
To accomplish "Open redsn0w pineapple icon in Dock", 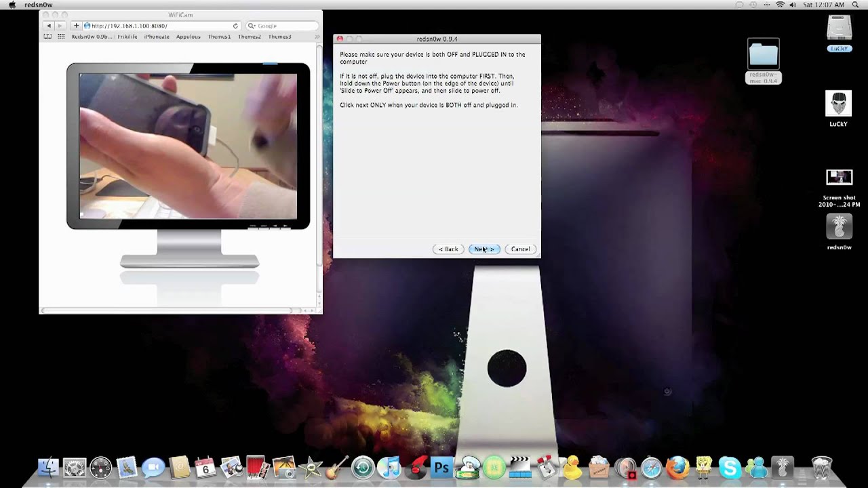I will 783,467.
